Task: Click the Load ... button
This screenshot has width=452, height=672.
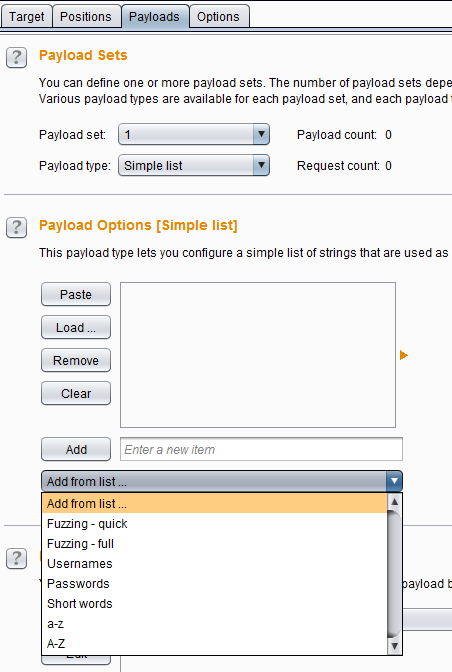Action: (x=76, y=327)
